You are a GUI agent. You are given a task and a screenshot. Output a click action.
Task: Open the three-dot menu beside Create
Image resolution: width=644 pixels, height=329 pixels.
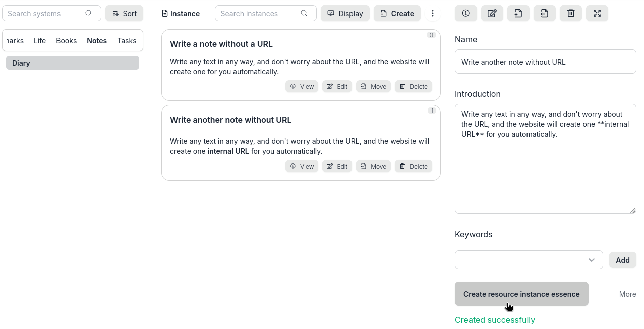coord(432,14)
